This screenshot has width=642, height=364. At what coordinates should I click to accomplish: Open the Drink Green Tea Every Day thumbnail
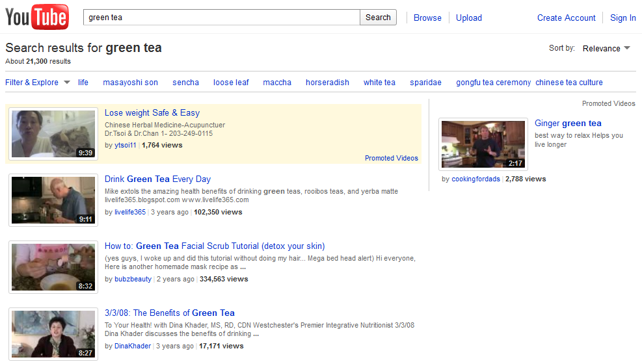tap(53, 200)
